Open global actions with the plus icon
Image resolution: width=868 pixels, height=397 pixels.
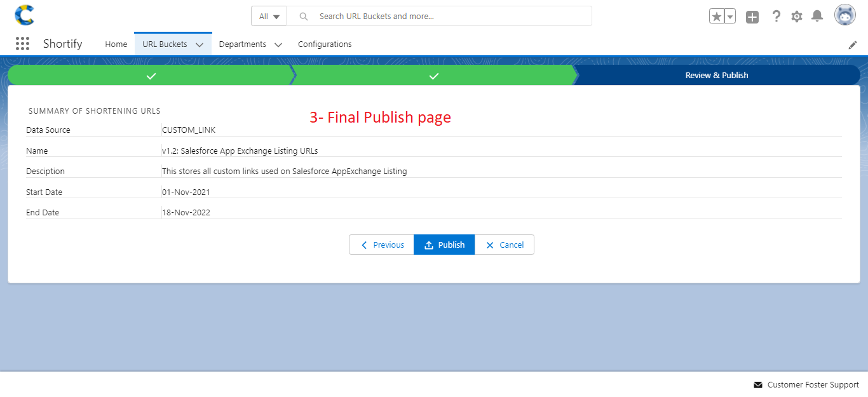(x=752, y=17)
